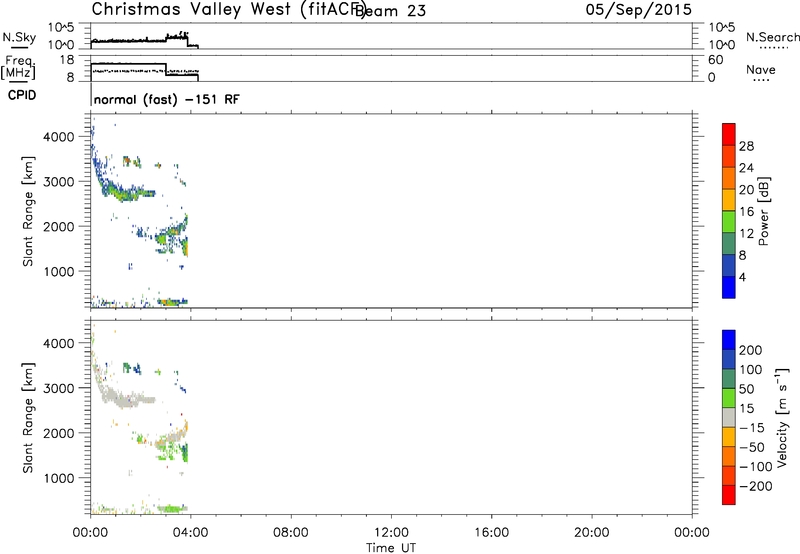Click the power echo band near 2700 km
The image size is (800, 554).
(x=128, y=192)
